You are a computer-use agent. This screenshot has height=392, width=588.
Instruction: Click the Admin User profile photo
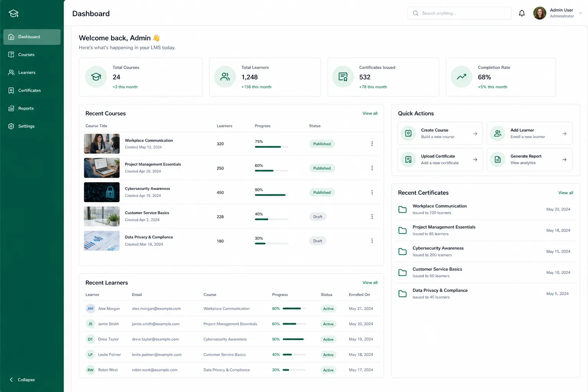[x=539, y=13]
